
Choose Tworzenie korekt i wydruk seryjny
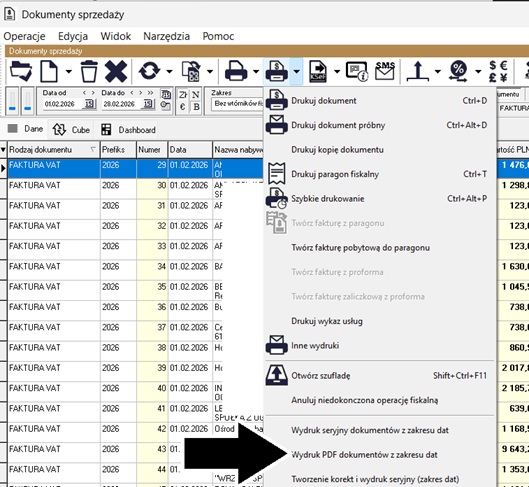coord(380,479)
